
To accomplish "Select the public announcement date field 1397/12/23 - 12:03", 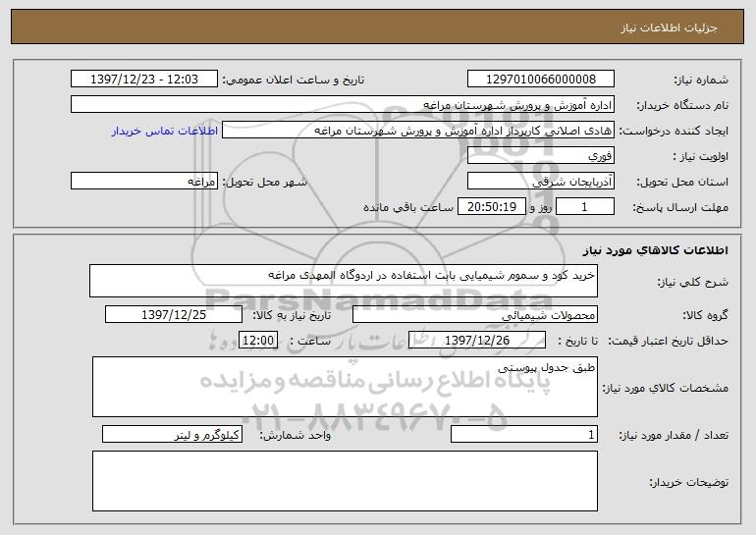I will pos(144,80).
